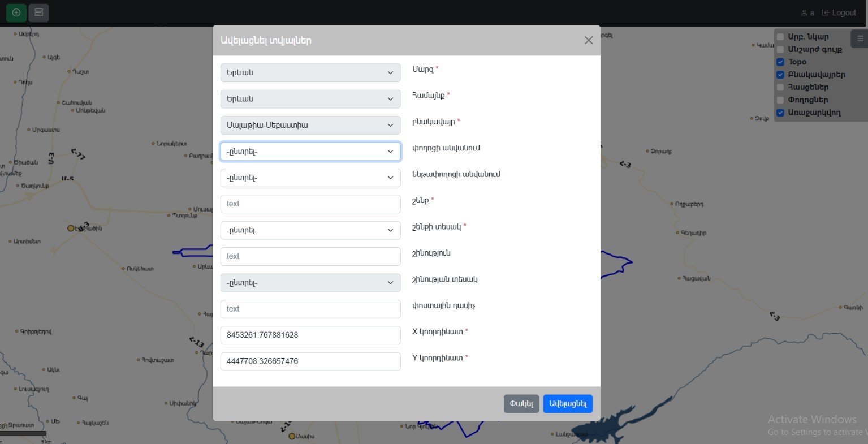The height and width of the screenshot is (444, 868).
Task: Click the green add (plus) icon
Action: pos(16,12)
